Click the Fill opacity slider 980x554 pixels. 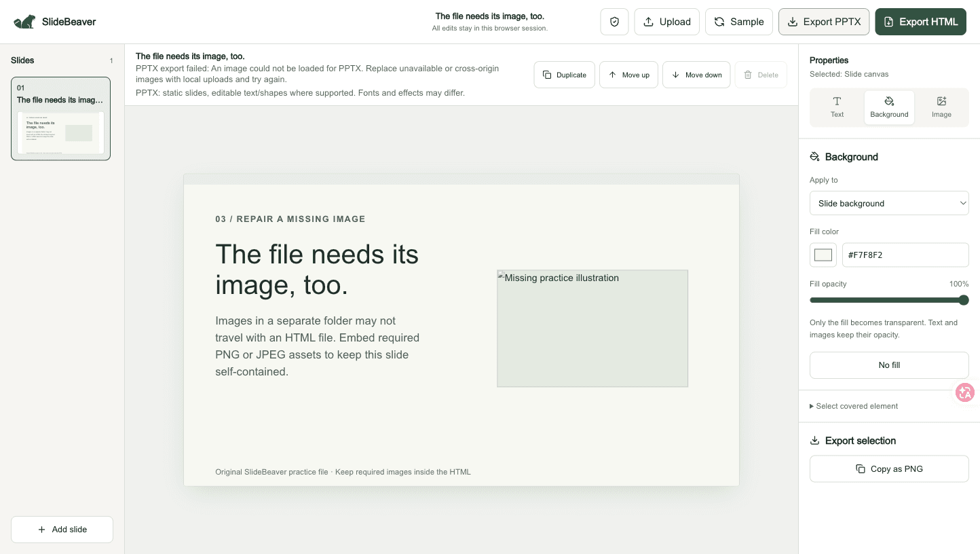pyautogui.click(x=889, y=300)
